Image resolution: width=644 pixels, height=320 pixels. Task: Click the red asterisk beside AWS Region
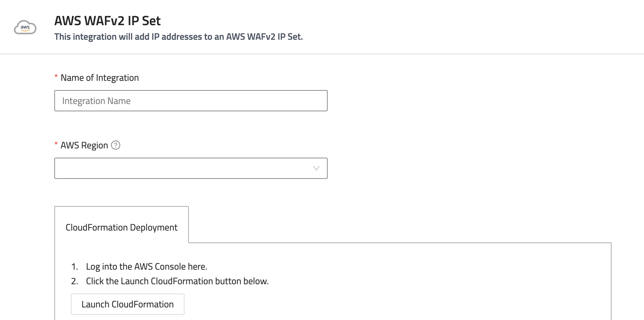(56, 144)
